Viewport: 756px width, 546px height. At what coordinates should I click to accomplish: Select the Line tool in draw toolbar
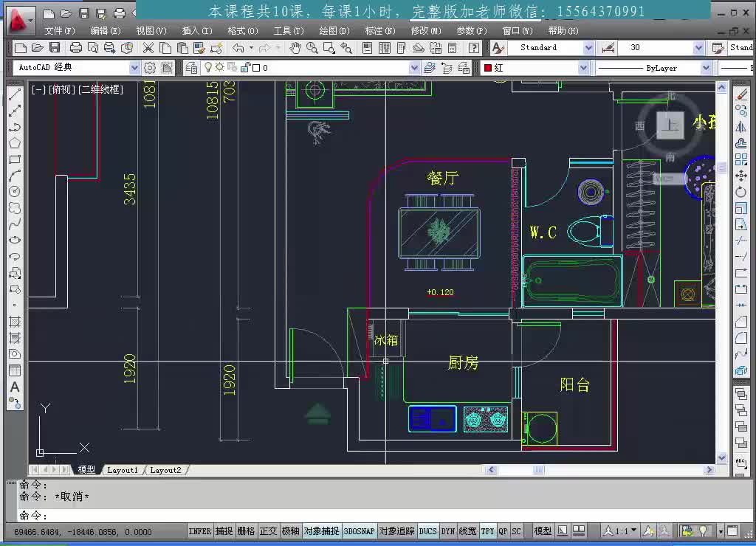15,94
